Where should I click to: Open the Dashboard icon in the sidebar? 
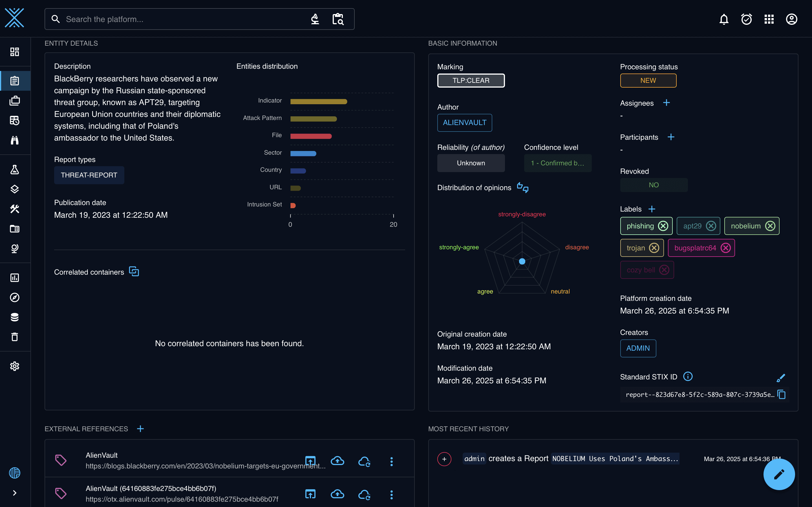[14, 52]
